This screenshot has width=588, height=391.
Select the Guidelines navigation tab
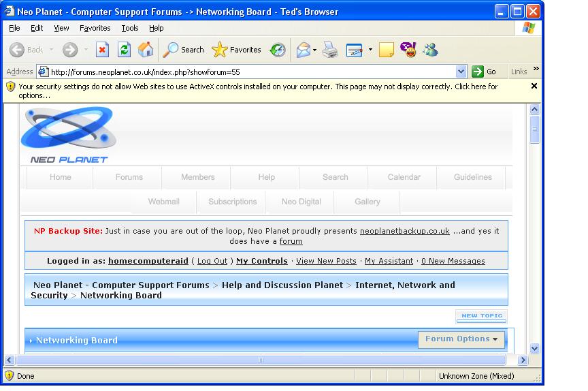[472, 177]
